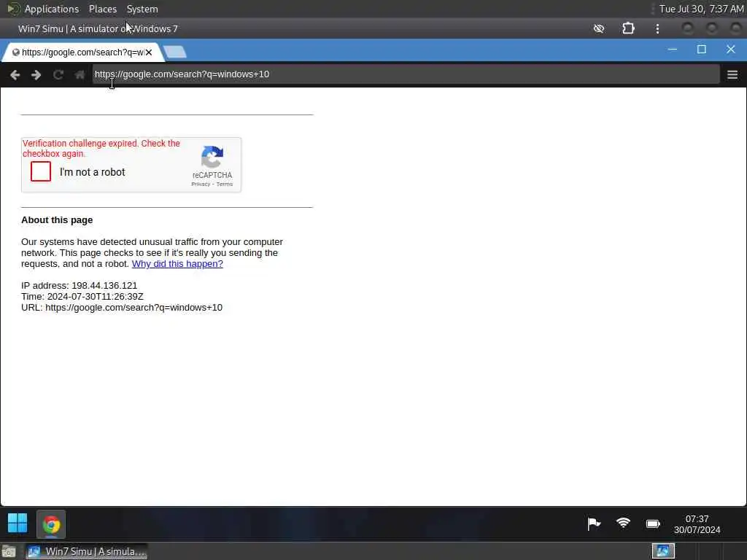This screenshot has height=560, width=747.
Task: Reload the page with the refresh icon
Action: 58,75
